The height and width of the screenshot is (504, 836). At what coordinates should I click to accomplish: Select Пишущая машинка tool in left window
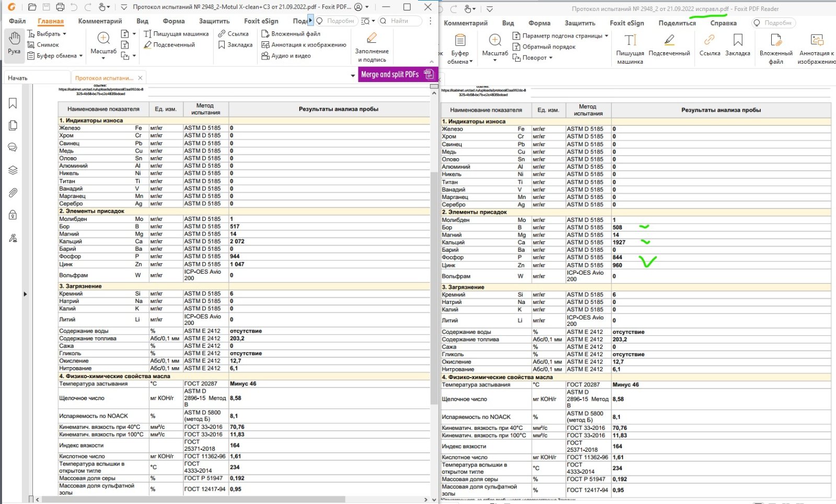tap(176, 34)
